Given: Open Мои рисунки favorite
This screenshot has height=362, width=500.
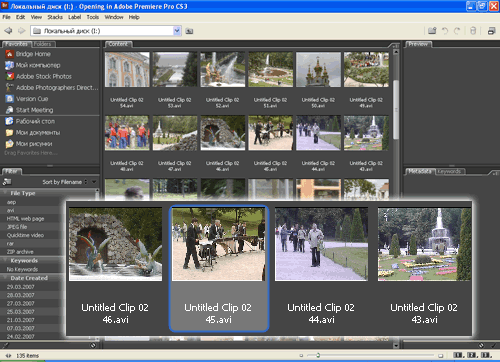Looking at the screenshot, I should click(29, 144).
